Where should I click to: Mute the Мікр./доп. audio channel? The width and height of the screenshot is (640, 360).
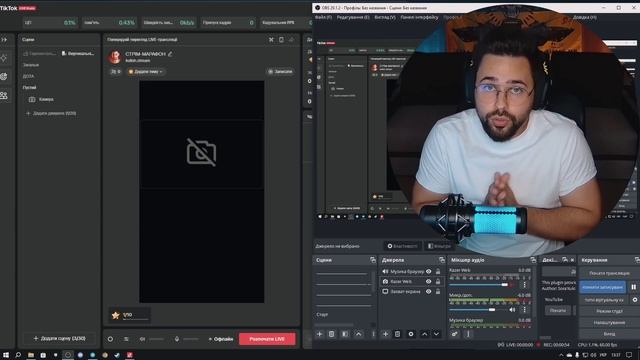[512, 310]
